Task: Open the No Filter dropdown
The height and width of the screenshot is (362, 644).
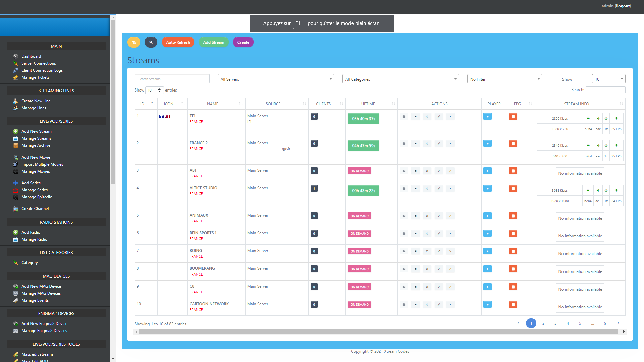Action: tap(505, 79)
